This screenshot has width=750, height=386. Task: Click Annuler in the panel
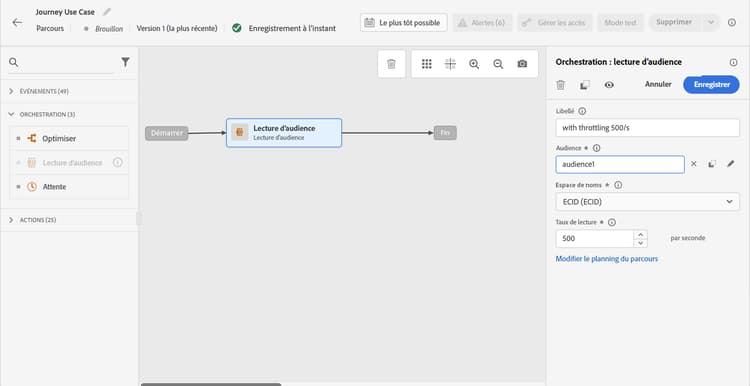(658, 84)
